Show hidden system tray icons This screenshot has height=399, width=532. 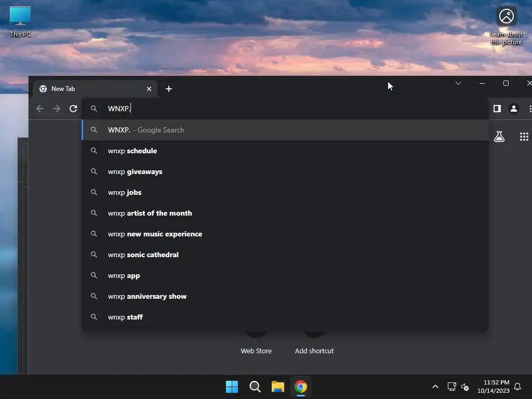click(x=435, y=387)
